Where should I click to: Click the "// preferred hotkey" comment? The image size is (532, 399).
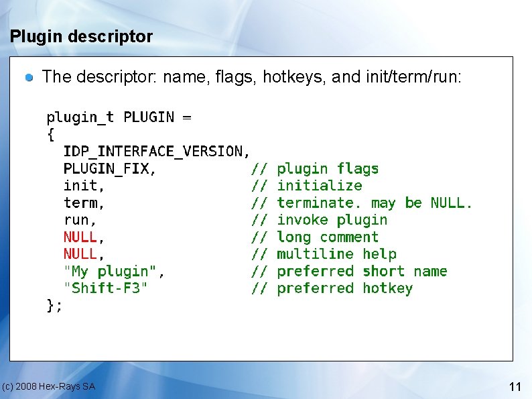(x=332, y=288)
